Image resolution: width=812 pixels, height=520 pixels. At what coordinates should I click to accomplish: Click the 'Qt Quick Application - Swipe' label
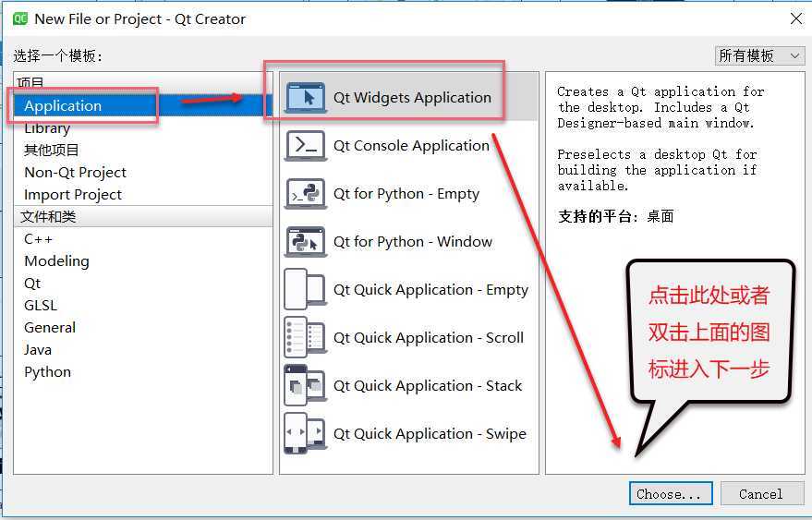coord(430,434)
